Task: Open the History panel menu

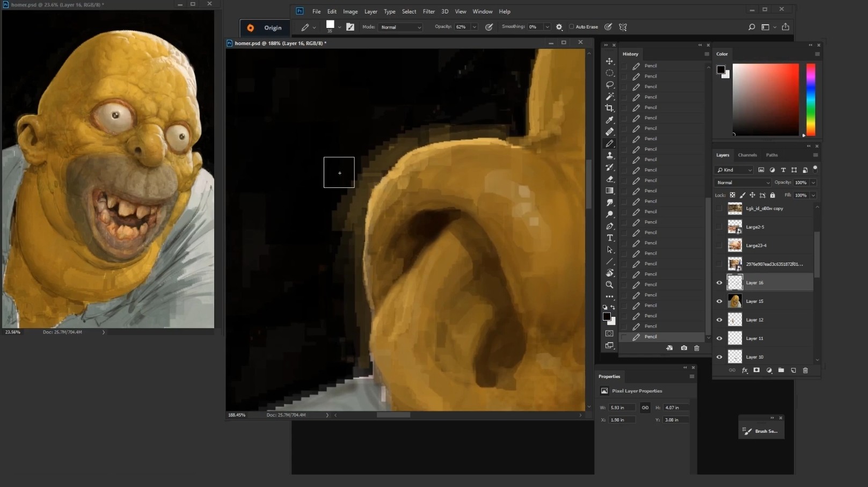Action: click(x=706, y=54)
